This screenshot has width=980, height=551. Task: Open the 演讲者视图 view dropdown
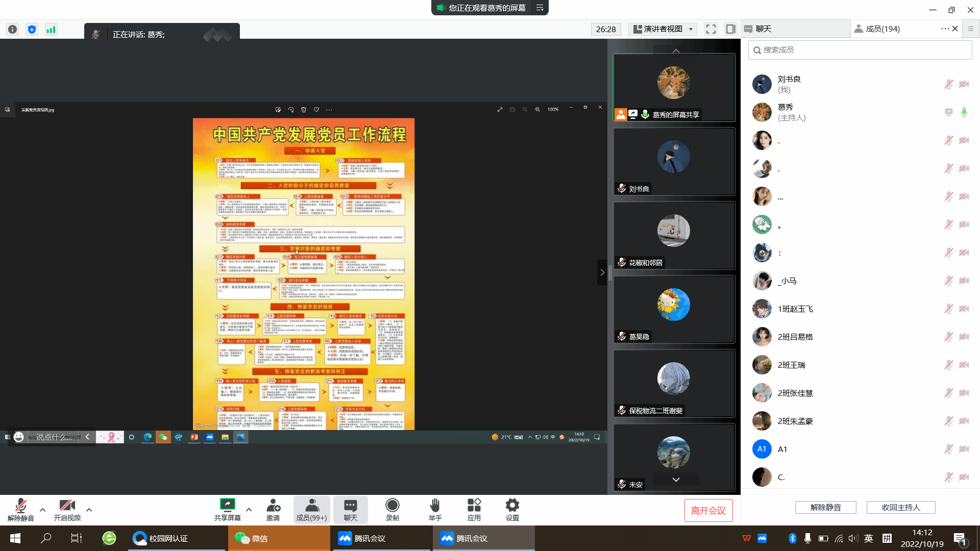click(663, 29)
